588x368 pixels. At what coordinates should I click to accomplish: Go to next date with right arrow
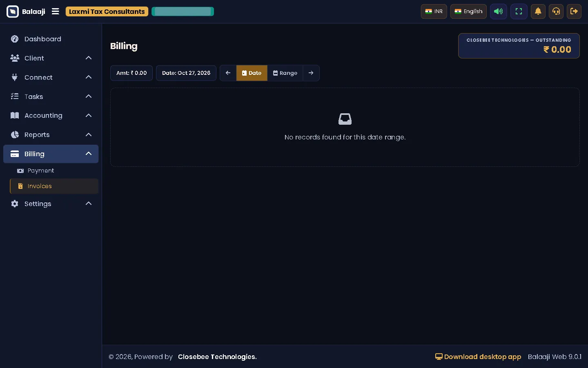point(311,73)
